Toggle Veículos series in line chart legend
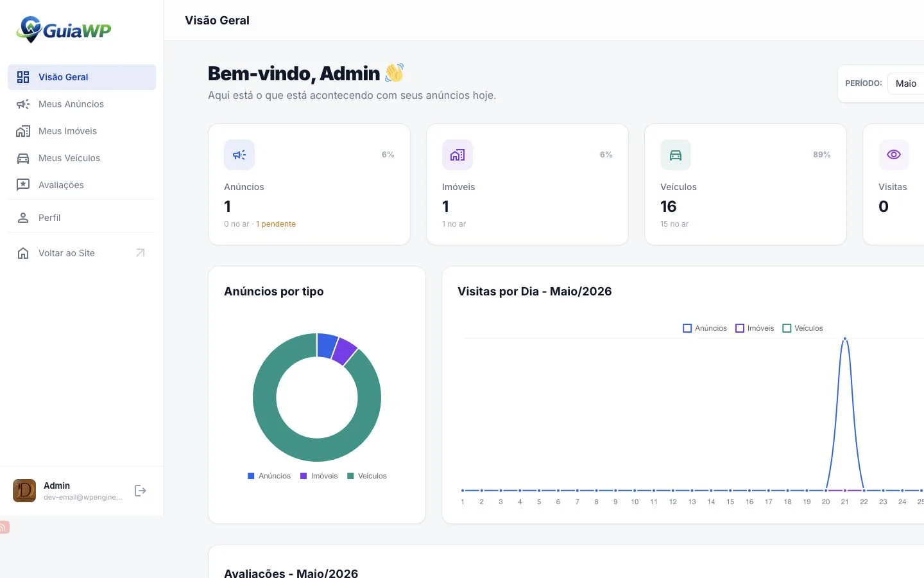 point(803,328)
